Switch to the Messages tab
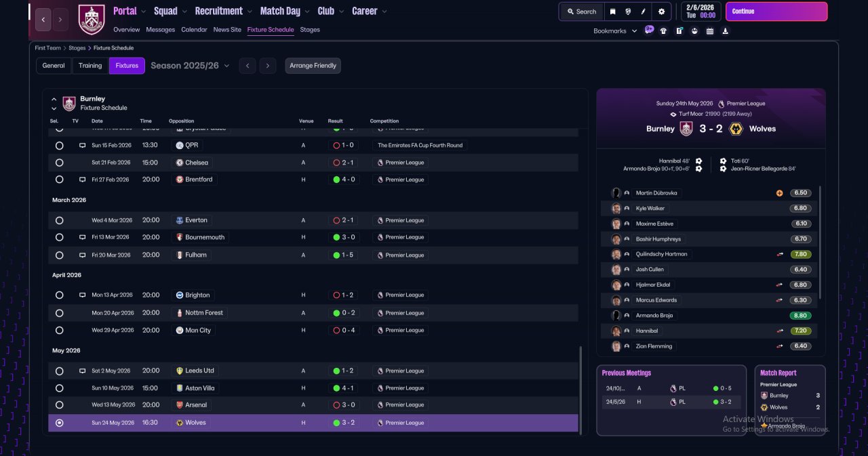 (x=160, y=30)
